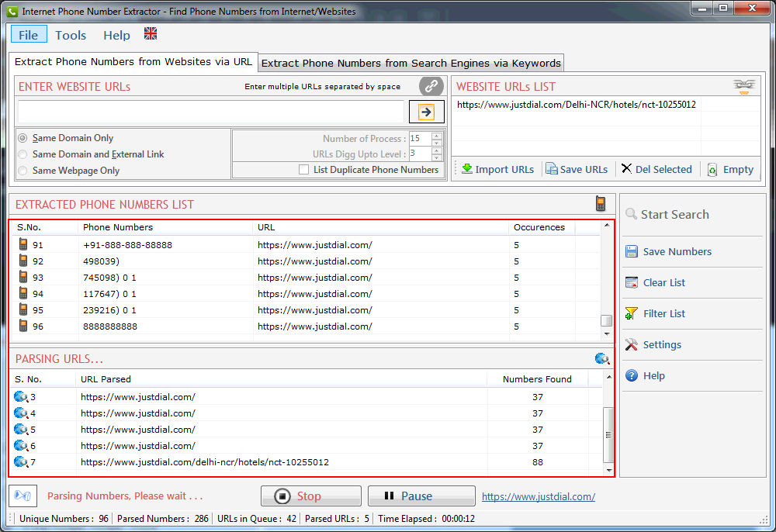Select Same Webpage Only radio button
Image resolution: width=776 pixels, height=532 pixels.
pyautogui.click(x=23, y=171)
